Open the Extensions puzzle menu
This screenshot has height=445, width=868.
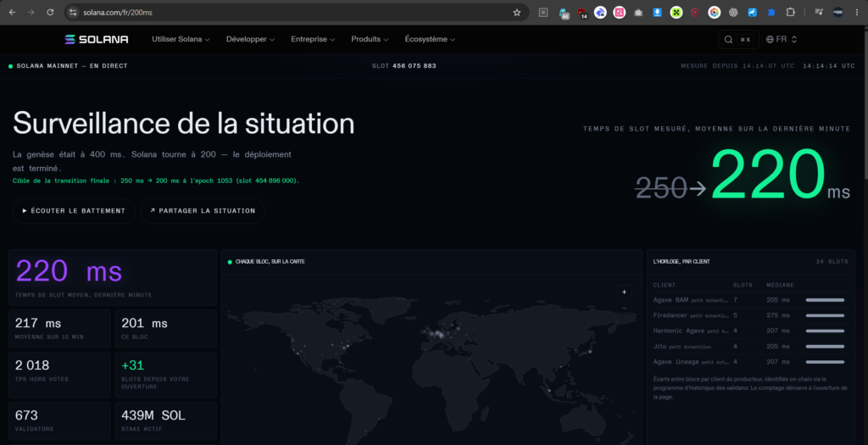[791, 12]
